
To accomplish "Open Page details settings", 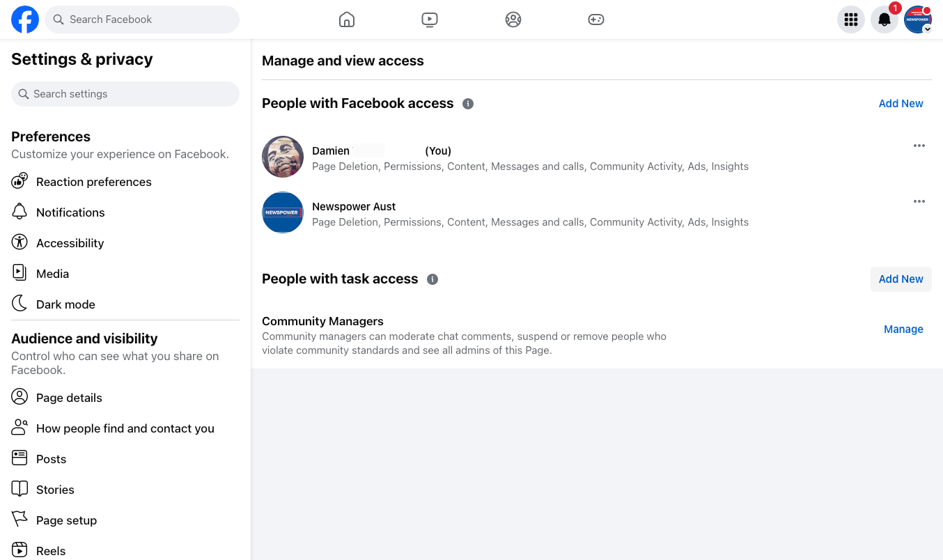I will 125,398.
